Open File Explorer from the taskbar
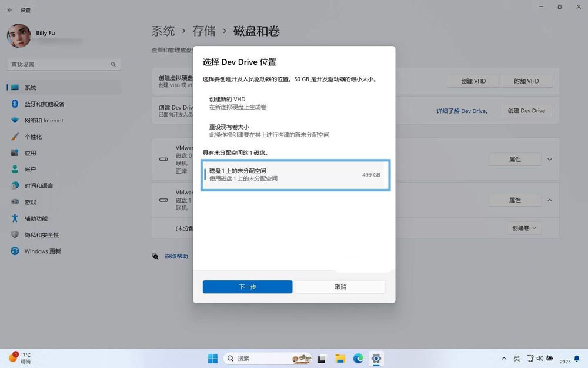 pos(340,358)
